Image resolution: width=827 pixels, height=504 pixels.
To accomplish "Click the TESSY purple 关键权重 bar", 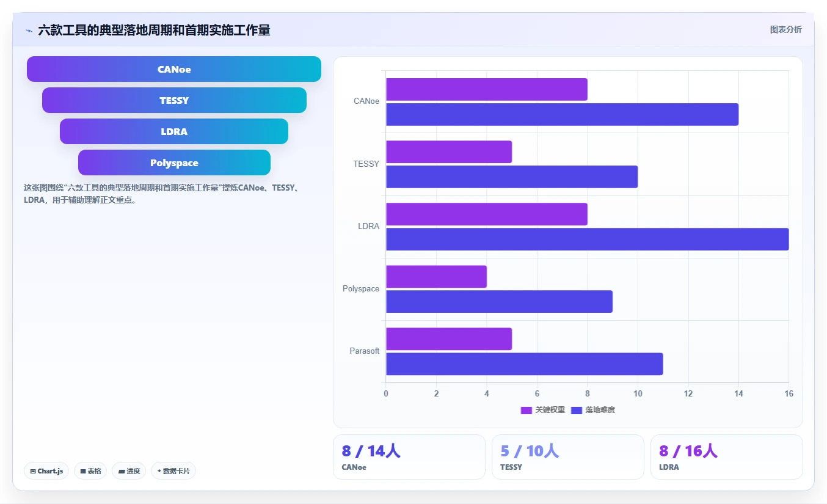I will click(x=449, y=152).
